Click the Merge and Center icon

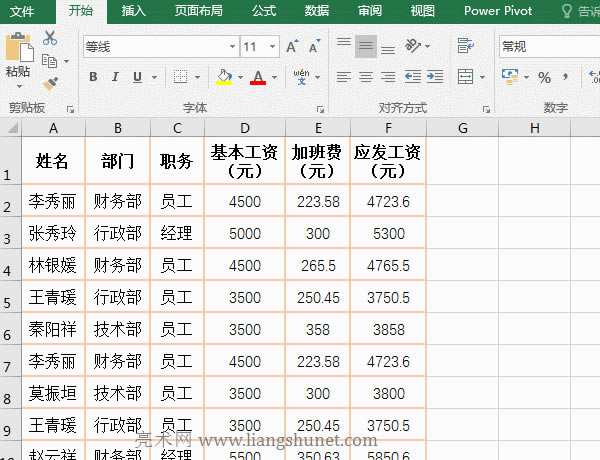465,77
